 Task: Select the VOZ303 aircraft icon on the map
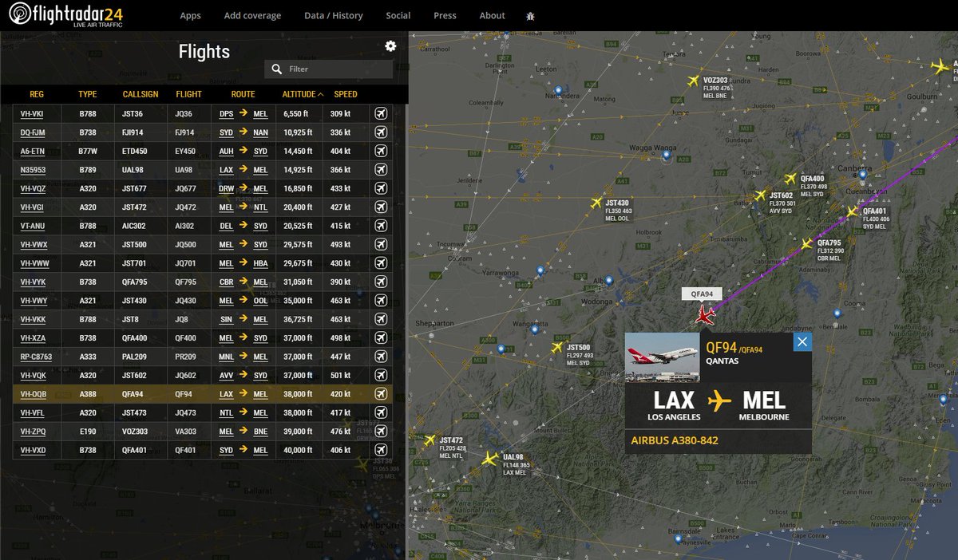coord(695,79)
